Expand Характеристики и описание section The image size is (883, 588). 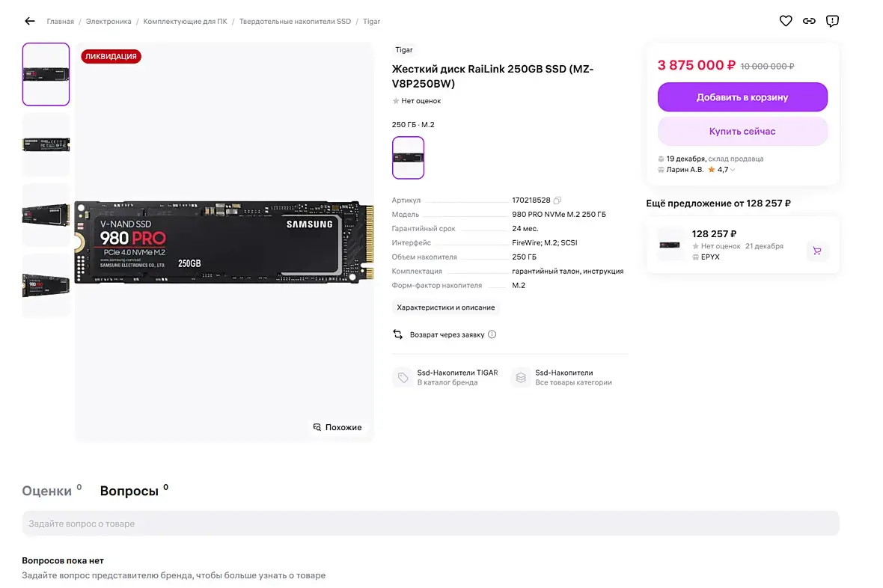(446, 307)
